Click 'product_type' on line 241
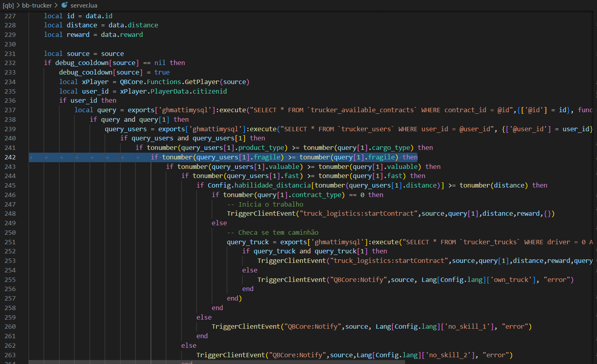597x364 pixels. click(261, 148)
